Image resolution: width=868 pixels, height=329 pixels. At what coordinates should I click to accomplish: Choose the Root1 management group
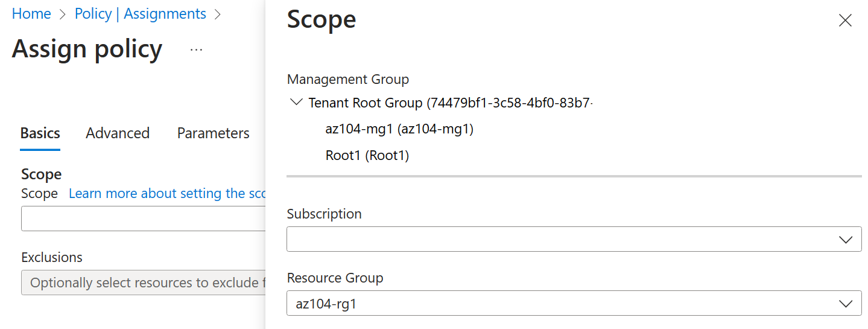[x=367, y=156]
